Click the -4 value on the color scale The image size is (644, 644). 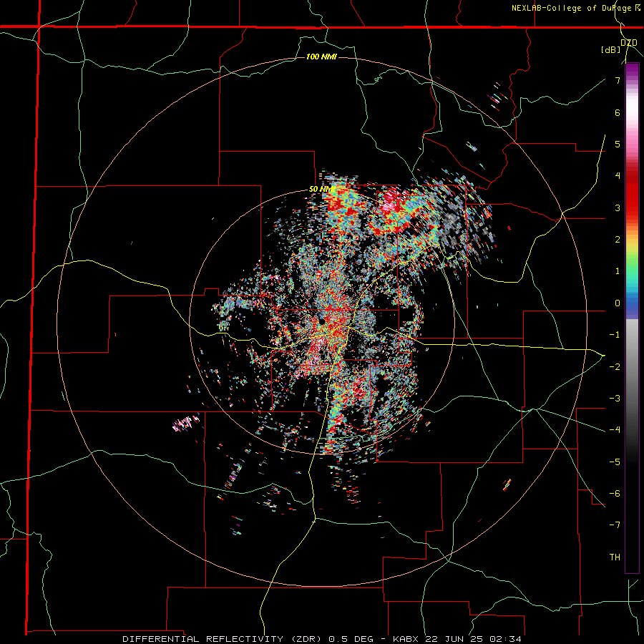pyautogui.click(x=615, y=430)
